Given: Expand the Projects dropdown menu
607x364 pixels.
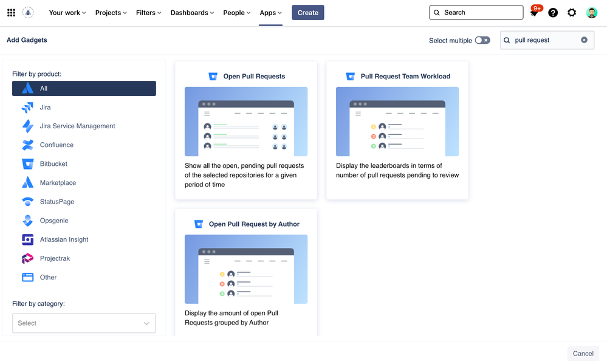Looking at the screenshot, I should (111, 13).
